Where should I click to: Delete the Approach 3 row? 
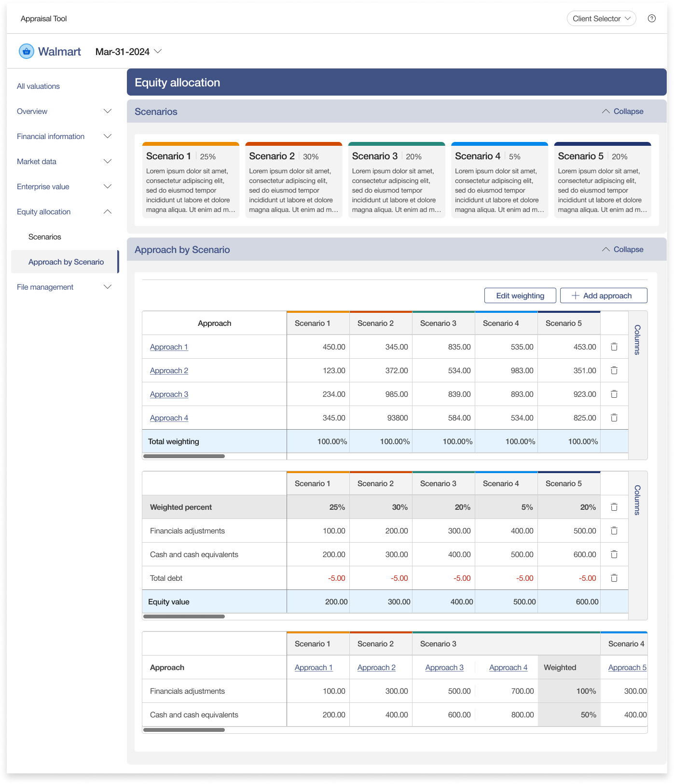click(614, 394)
